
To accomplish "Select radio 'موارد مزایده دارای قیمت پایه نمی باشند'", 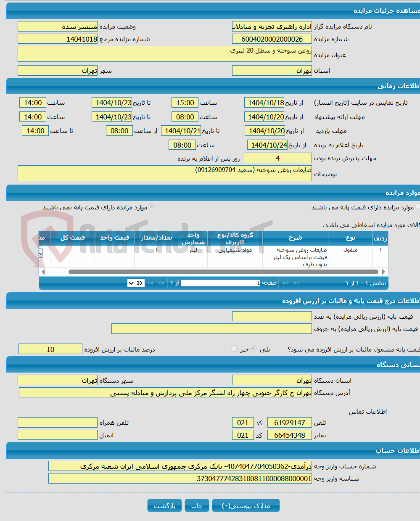I will click(x=151, y=206).
